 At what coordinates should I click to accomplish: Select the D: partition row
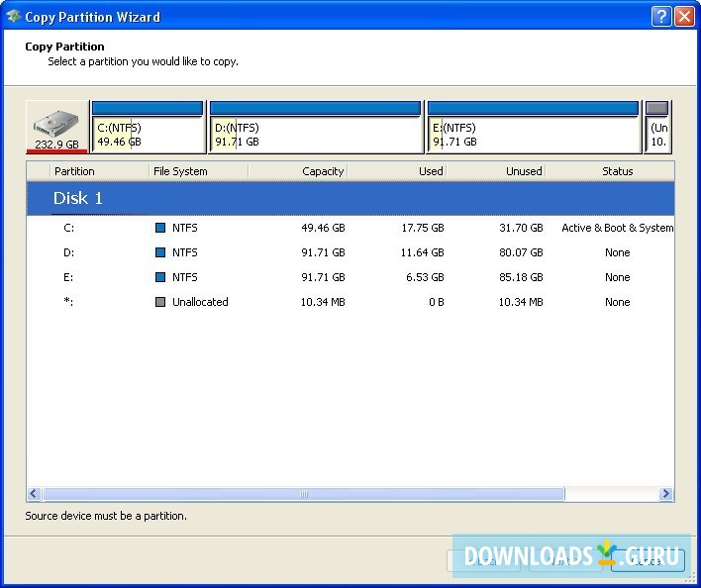(x=350, y=252)
